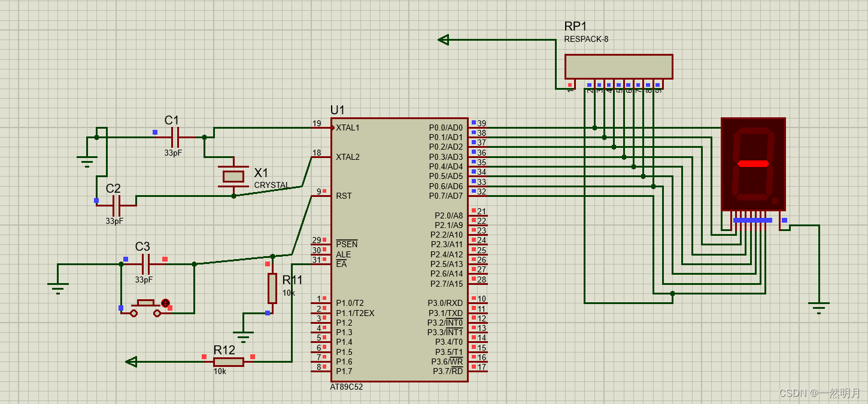Click the C3 reference label
This screenshot has height=404, width=868.
(142, 247)
